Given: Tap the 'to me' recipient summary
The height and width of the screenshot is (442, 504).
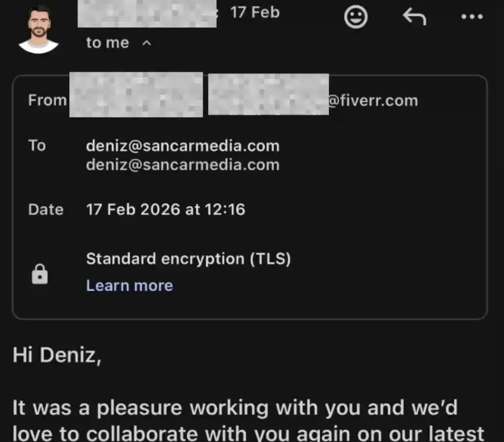Looking at the screenshot, I should (107, 43).
